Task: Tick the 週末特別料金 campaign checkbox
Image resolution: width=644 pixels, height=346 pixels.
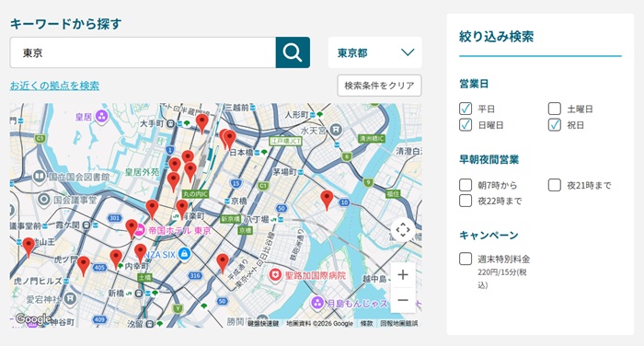Action: click(466, 259)
